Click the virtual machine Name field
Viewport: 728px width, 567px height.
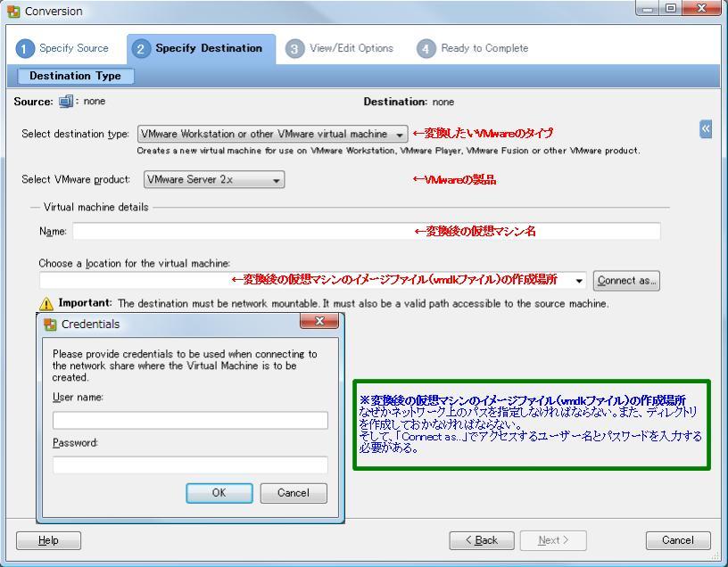367,231
